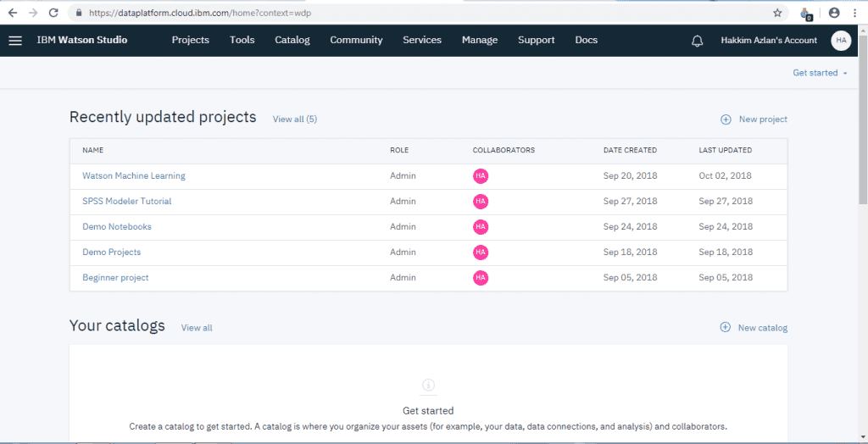Click the NAME column header
The image size is (868, 444).
click(93, 150)
